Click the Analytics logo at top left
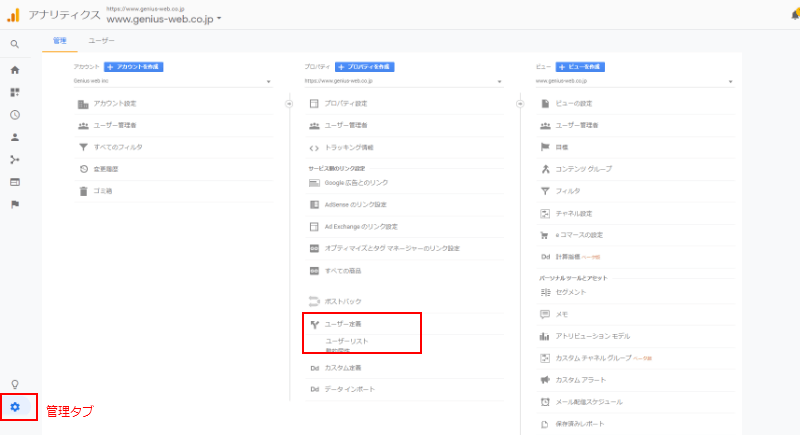 (13, 15)
